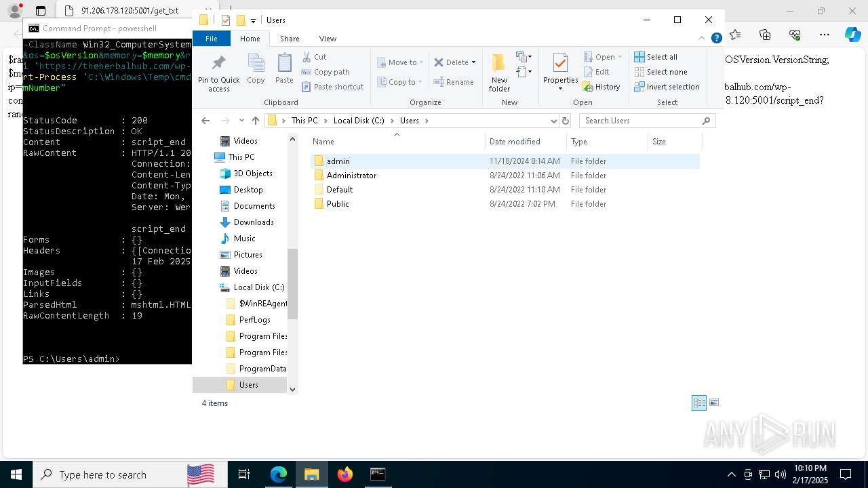The height and width of the screenshot is (488, 868).
Task: Click Local Disk (C:) breadcrumb
Action: coord(359,121)
